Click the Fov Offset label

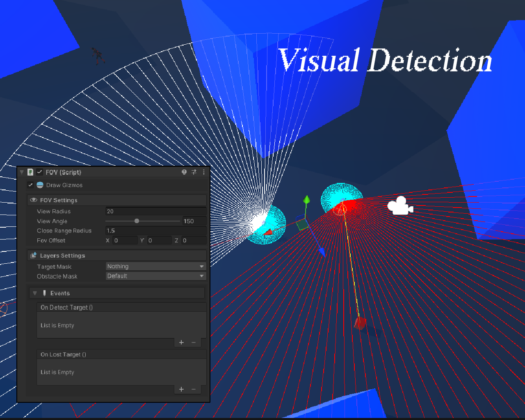click(x=51, y=240)
